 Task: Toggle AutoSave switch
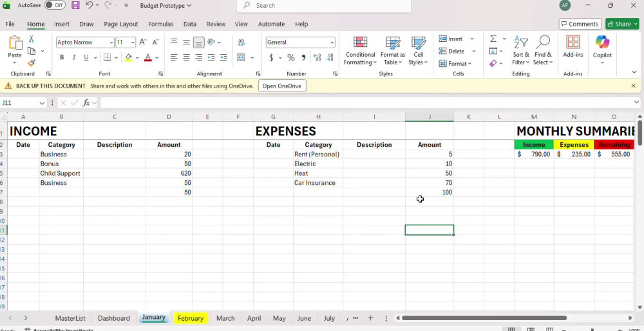[x=55, y=5]
